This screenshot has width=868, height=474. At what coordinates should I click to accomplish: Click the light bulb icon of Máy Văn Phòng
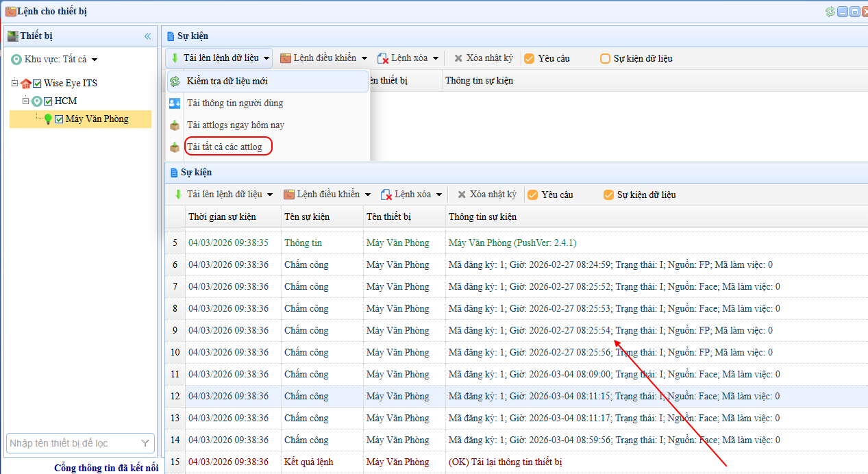click(x=48, y=119)
